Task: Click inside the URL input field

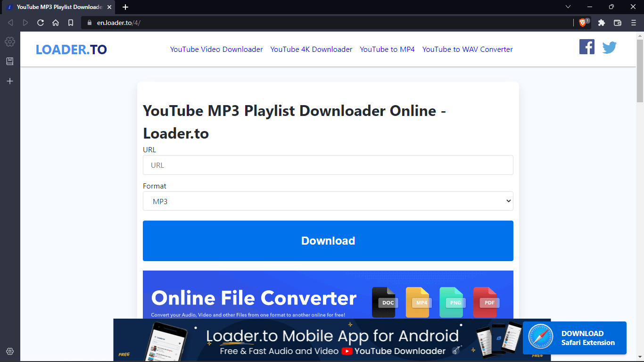Action: (x=328, y=165)
